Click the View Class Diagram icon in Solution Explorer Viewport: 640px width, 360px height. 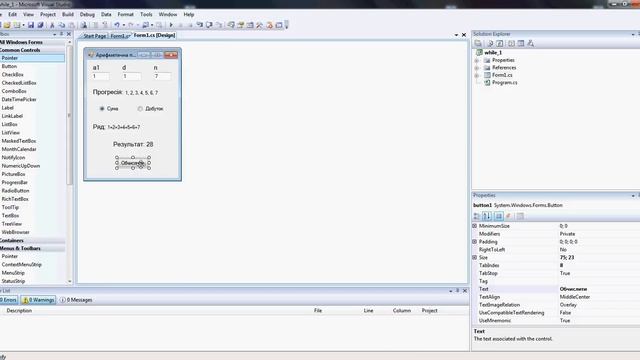(x=531, y=43)
